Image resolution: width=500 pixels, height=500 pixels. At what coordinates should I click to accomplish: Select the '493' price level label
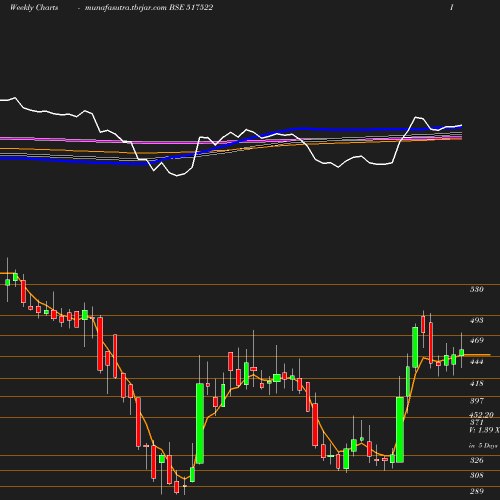pyautogui.click(x=477, y=320)
